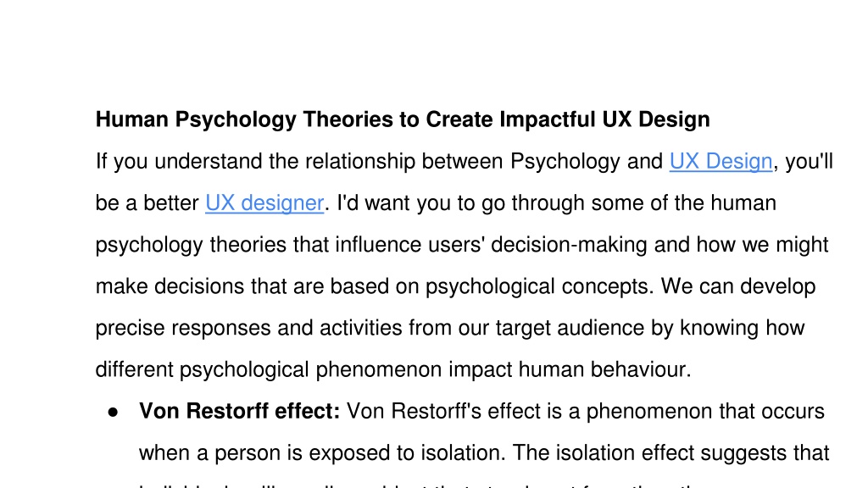The width and height of the screenshot is (868, 488).
Task: Place cursor on the word "relationship"
Action: pos(359,162)
